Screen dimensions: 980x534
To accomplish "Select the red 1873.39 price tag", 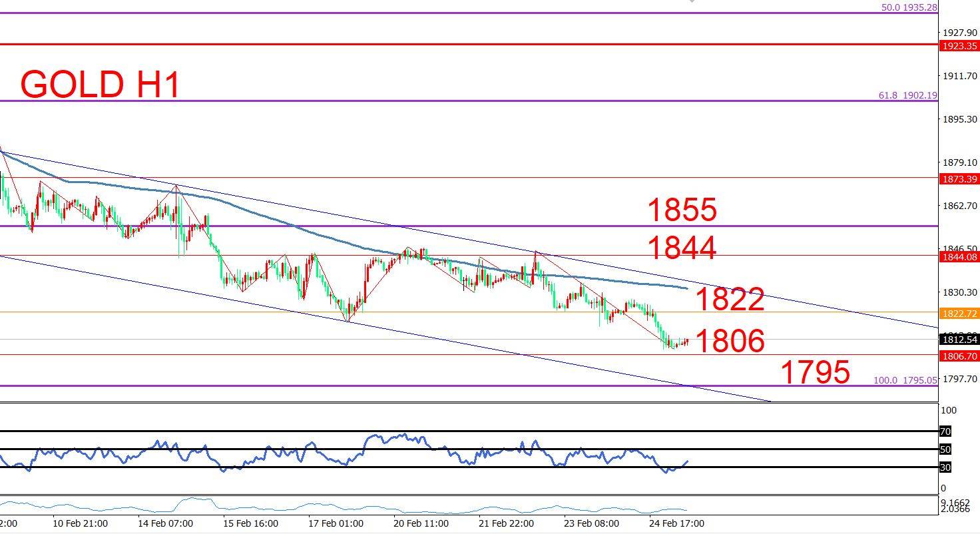I will tap(959, 179).
